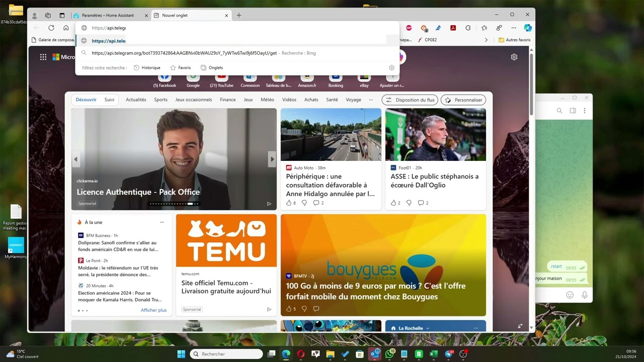644x362 pixels.
Task: Open La Rochelle location dropdown
Action: click(428, 328)
